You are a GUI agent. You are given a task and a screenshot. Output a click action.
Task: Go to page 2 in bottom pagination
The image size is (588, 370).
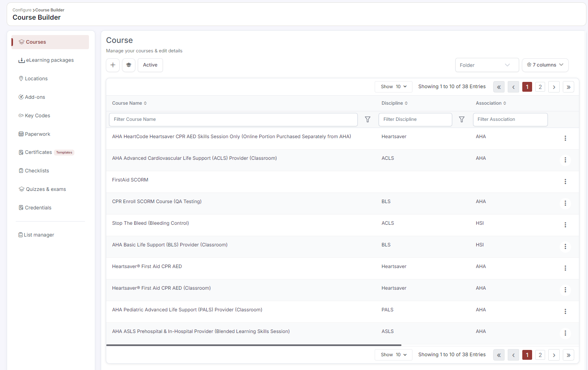(540, 355)
